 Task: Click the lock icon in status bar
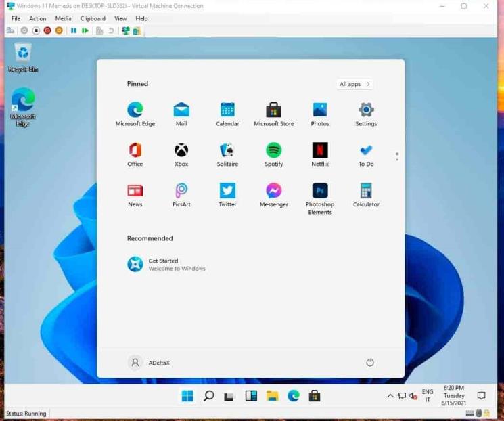486,413
